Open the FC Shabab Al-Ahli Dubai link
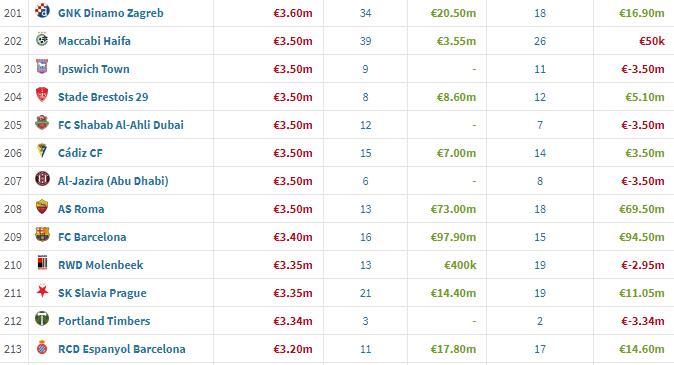This screenshot has height=365, width=674. (121, 125)
